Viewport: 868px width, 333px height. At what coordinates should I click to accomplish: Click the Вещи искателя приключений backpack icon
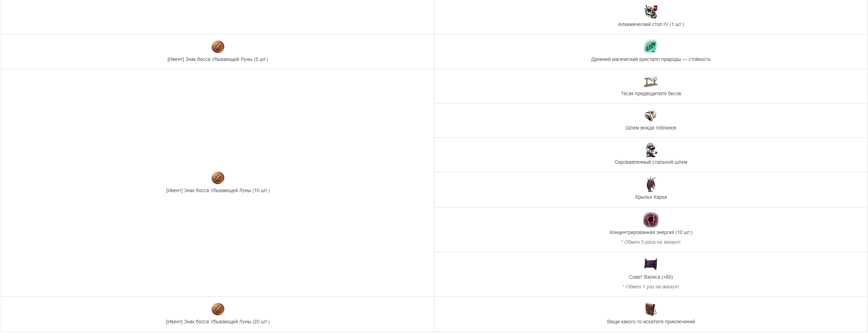[x=651, y=309]
